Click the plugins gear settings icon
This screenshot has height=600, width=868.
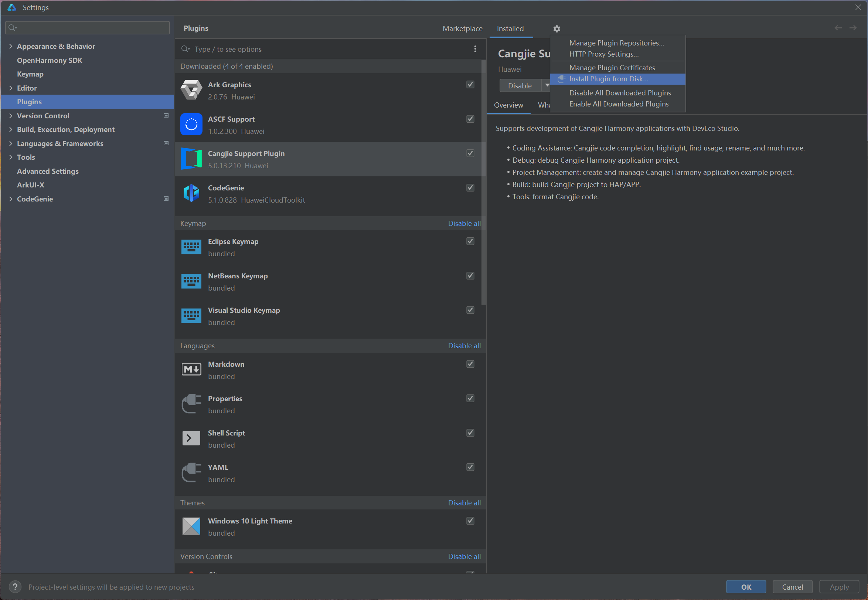(x=556, y=28)
